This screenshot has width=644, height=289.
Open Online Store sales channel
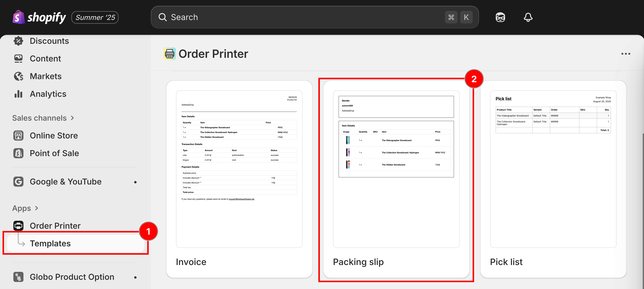pos(54,136)
